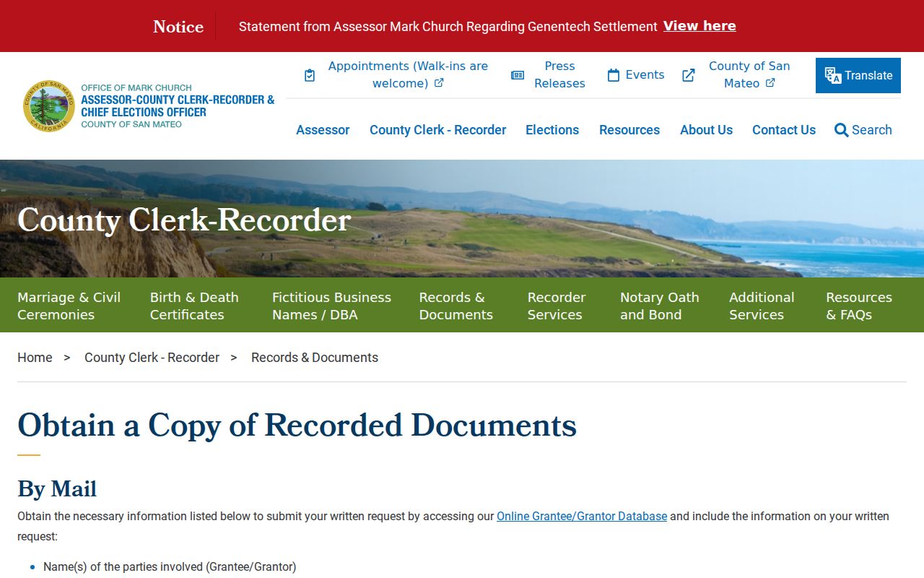
Task: Select Notary Oath and Bond tab
Action: 660,306
